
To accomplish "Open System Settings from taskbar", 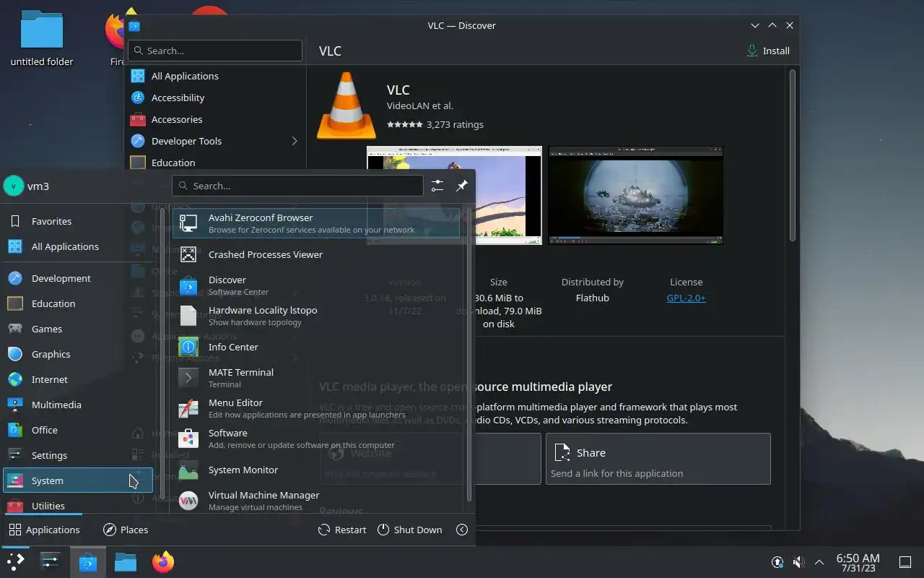I will point(51,561).
